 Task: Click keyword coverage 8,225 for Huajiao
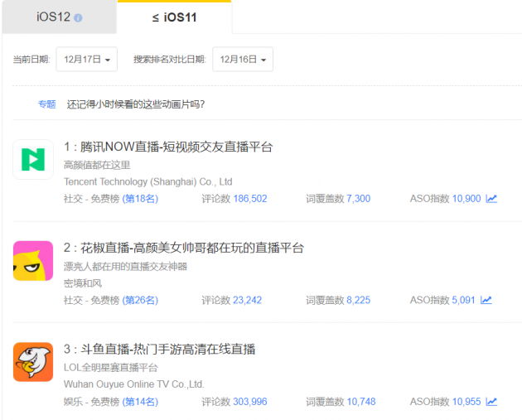pyautogui.click(x=358, y=300)
